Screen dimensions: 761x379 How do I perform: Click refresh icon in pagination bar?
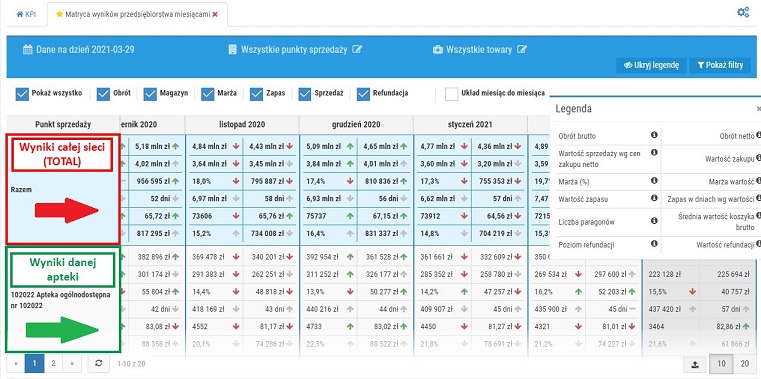tap(99, 363)
